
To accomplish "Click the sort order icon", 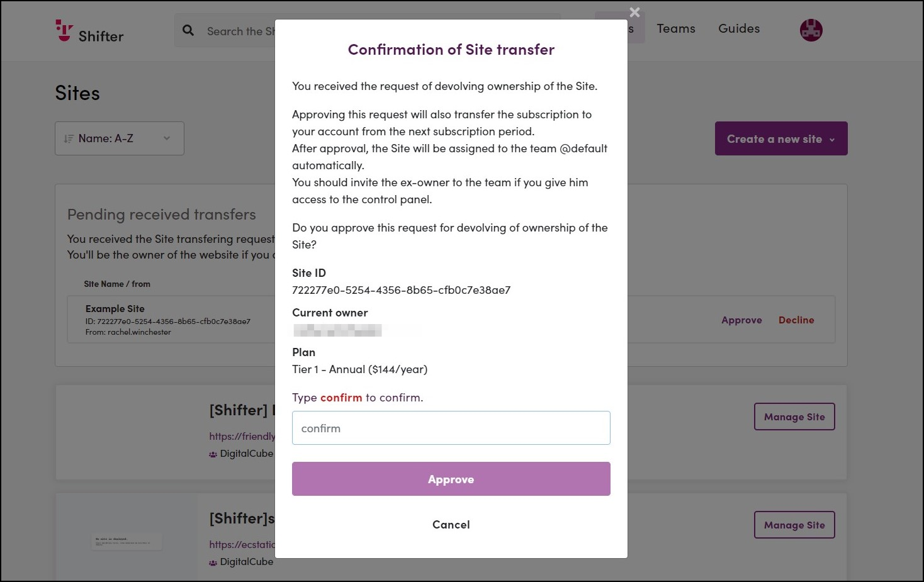I will [x=69, y=138].
